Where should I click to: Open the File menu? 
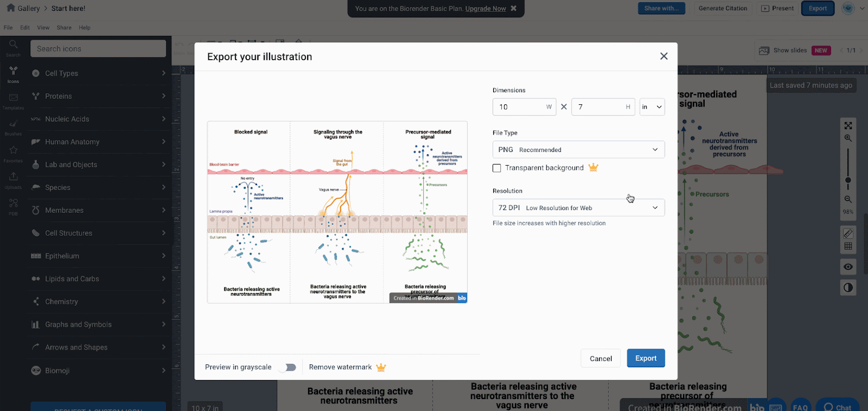coord(8,28)
